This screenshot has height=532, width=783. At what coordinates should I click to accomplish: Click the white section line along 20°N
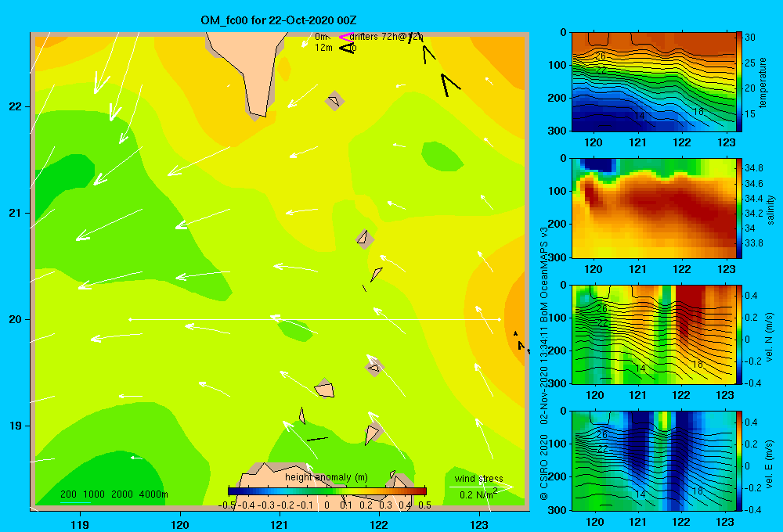coord(315,319)
